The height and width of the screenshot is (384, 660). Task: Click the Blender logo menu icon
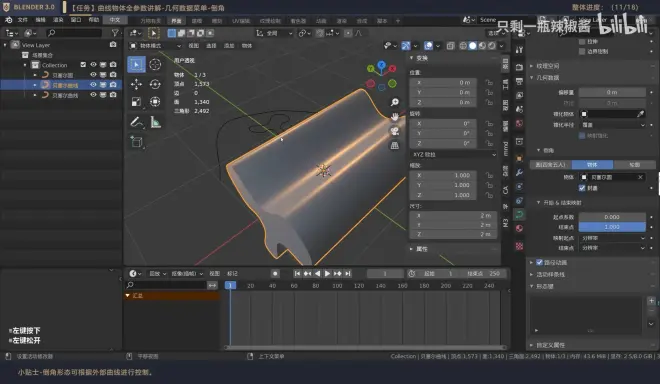(8, 20)
